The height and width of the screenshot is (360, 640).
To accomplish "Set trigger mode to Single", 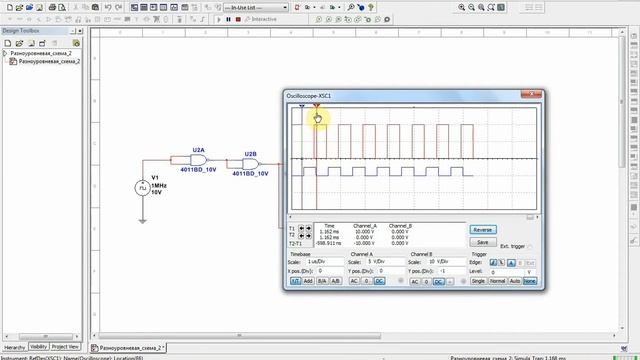I will pyautogui.click(x=478, y=281).
